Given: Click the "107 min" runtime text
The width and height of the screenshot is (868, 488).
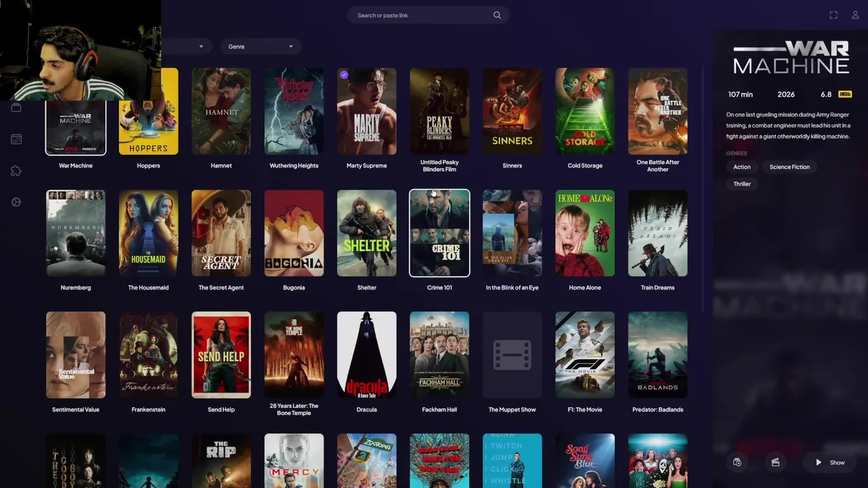Looking at the screenshot, I should click(741, 94).
